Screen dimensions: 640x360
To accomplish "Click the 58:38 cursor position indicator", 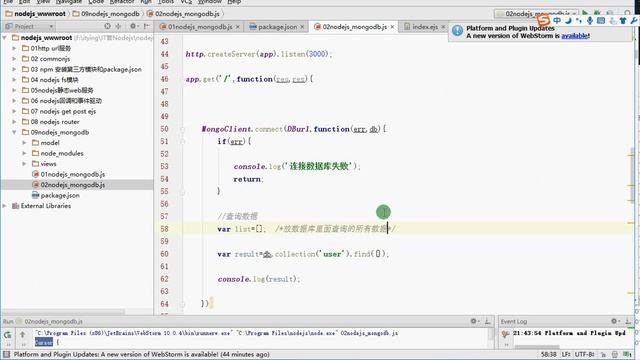I will [549, 354].
